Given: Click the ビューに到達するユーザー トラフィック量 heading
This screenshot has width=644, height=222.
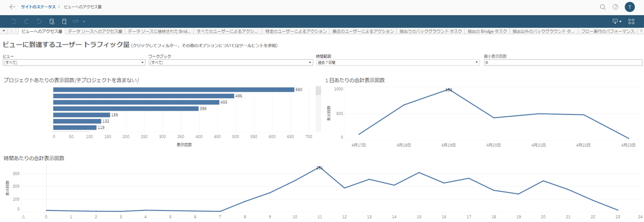Looking at the screenshot, I should tap(66, 45).
